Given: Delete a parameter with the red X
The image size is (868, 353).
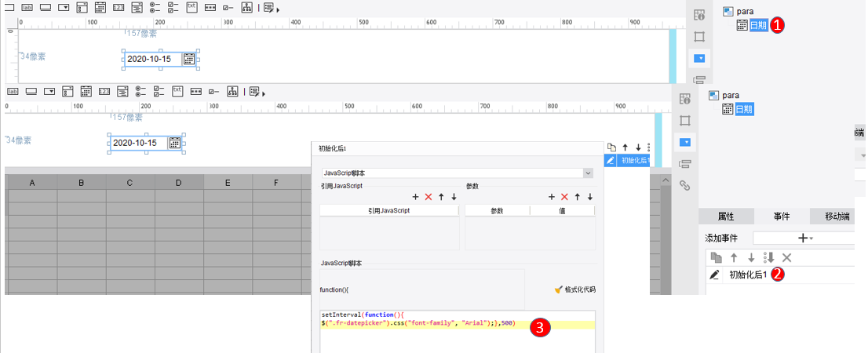Looking at the screenshot, I should pos(564,196).
